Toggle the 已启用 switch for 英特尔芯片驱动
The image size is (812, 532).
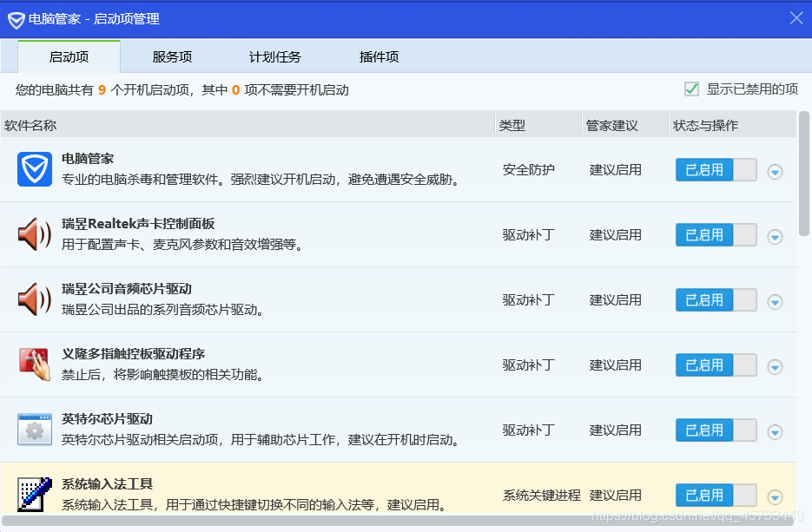(x=716, y=430)
